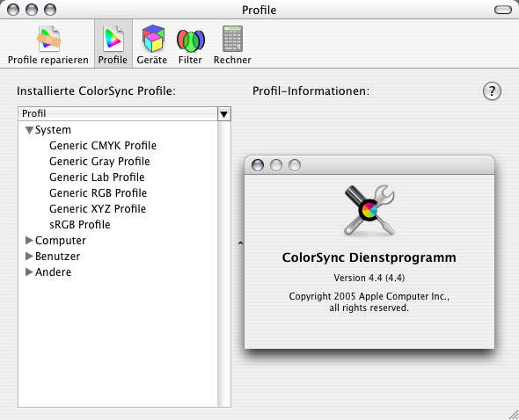This screenshot has height=420, width=519.
Task: Open the Profile reparieren tool
Action: tap(48, 45)
